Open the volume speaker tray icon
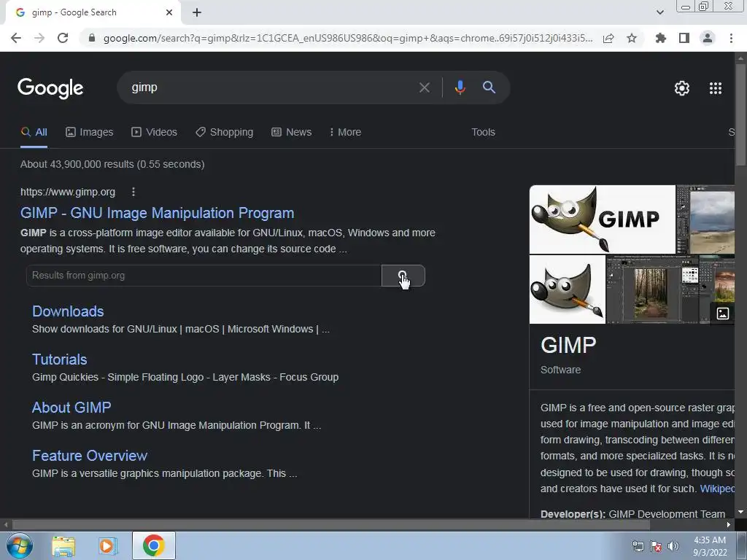 (x=673, y=546)
